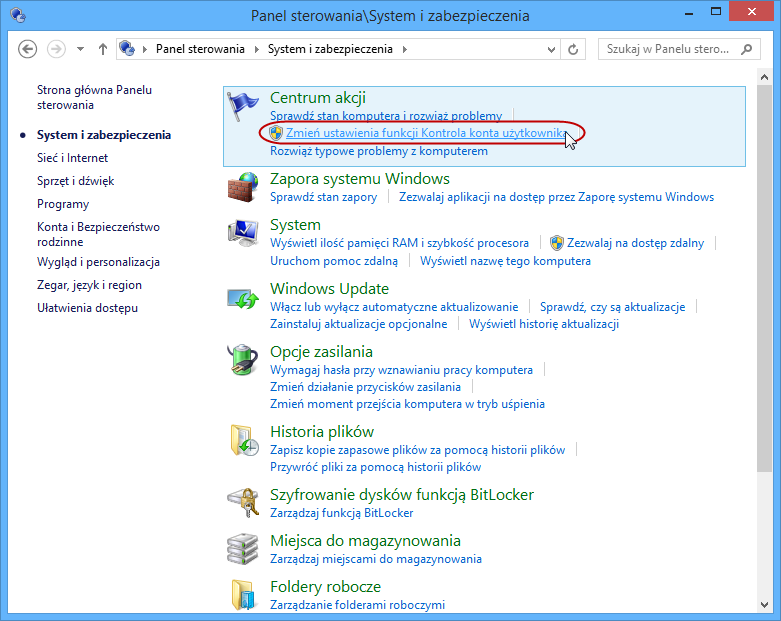Screen dimensions: 781x621
Task: Go up one level with up arrow
Action: 103,49
